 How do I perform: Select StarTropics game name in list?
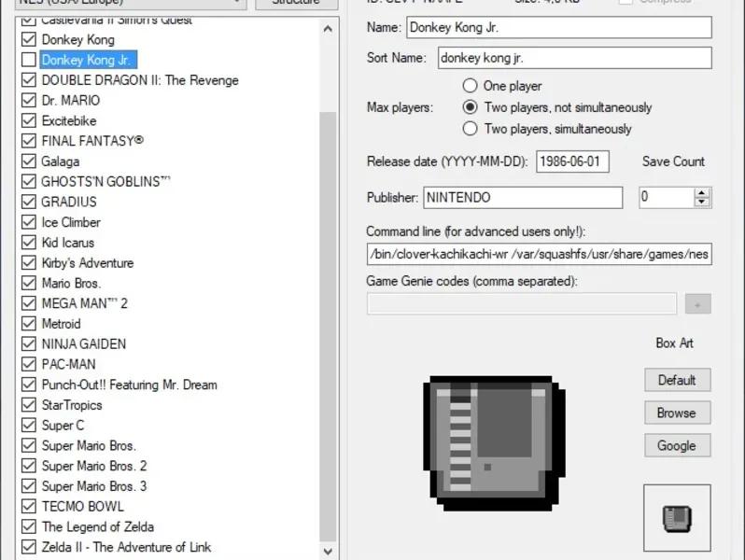click(72, 405)
